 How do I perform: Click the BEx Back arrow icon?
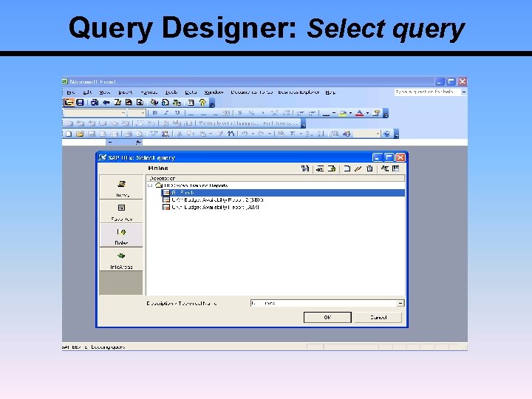(x=106, y=103)
